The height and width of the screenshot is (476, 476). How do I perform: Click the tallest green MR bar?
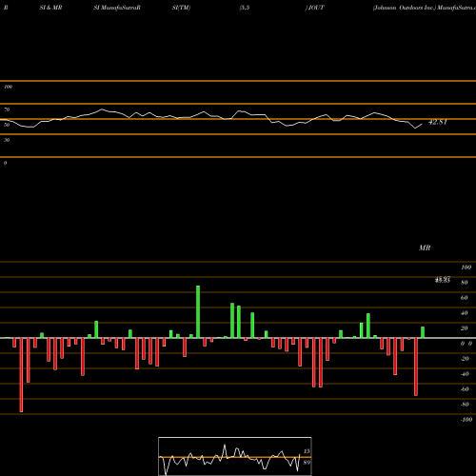(198, 312)
